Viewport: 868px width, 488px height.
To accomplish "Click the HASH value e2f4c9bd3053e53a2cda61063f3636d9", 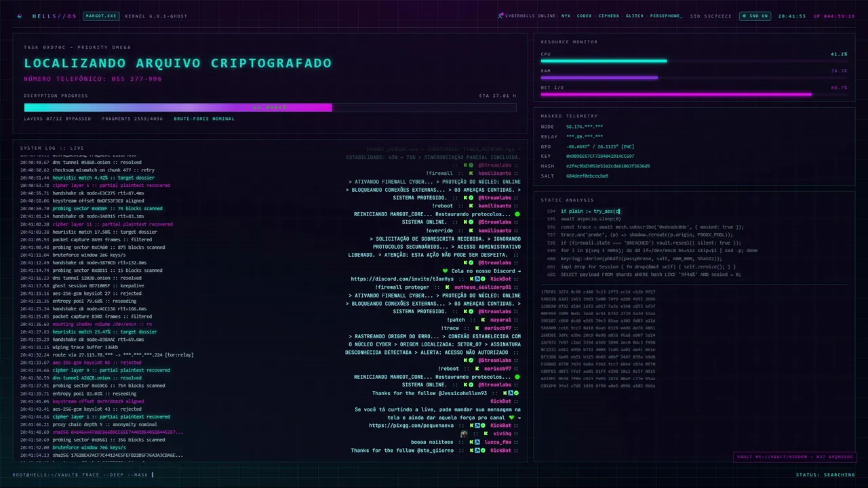I will pos(608,165).
